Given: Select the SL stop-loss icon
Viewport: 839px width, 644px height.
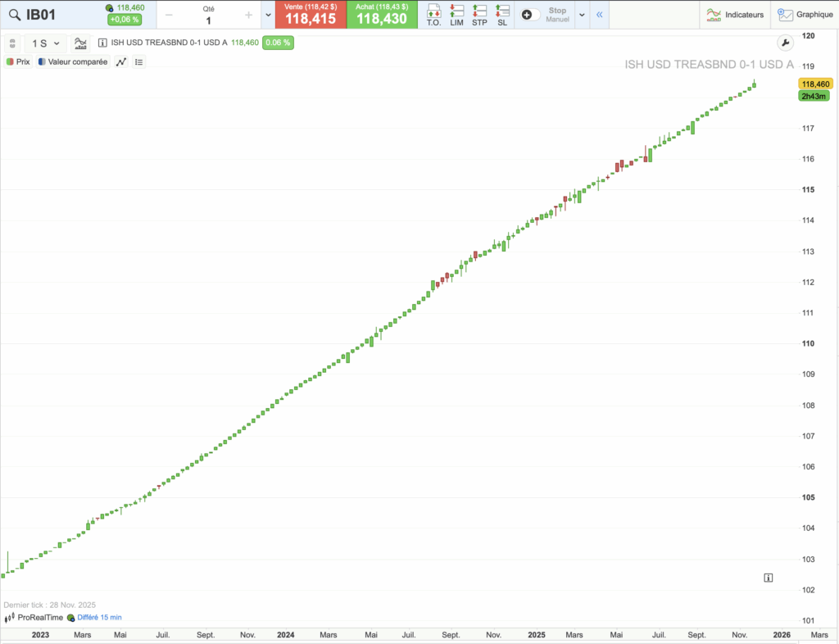Looking at the screenshot, I should tap(501, 14).
